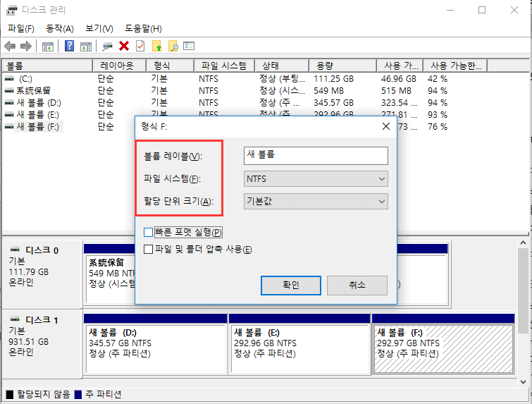Minimize the Disk Management window
The height and width of the screenshot is (404, 532).
[450, 10]
